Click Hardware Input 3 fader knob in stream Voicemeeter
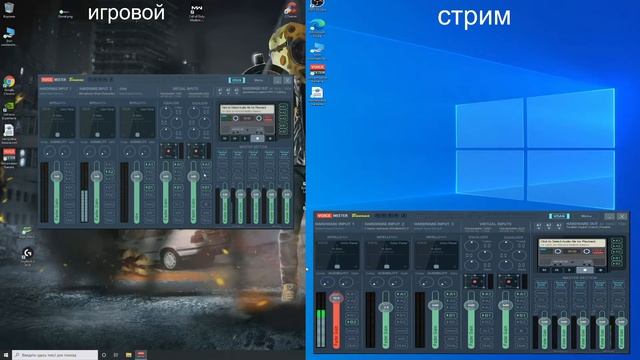The width and height of the screenshot is (640, 360). coord(435,305)
